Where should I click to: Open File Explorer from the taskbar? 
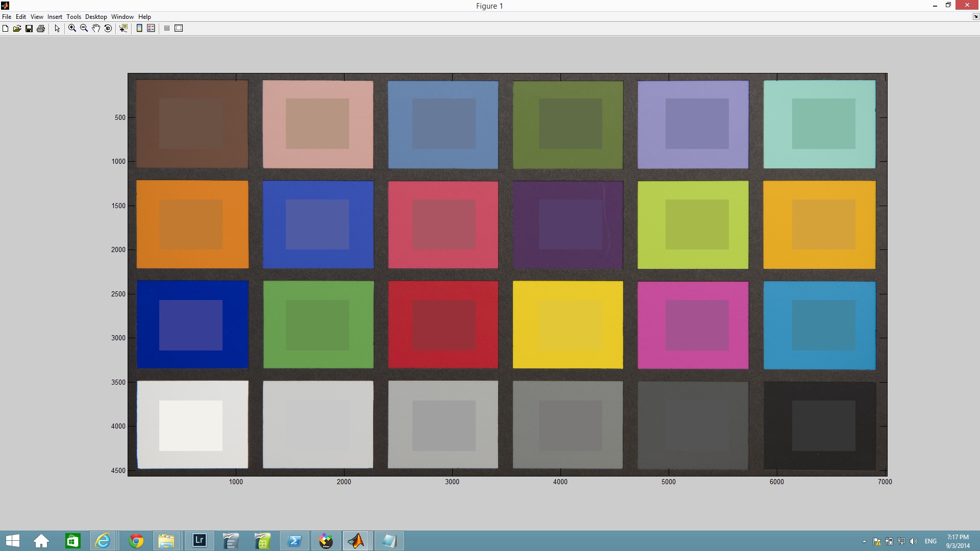tap(166, 541)
